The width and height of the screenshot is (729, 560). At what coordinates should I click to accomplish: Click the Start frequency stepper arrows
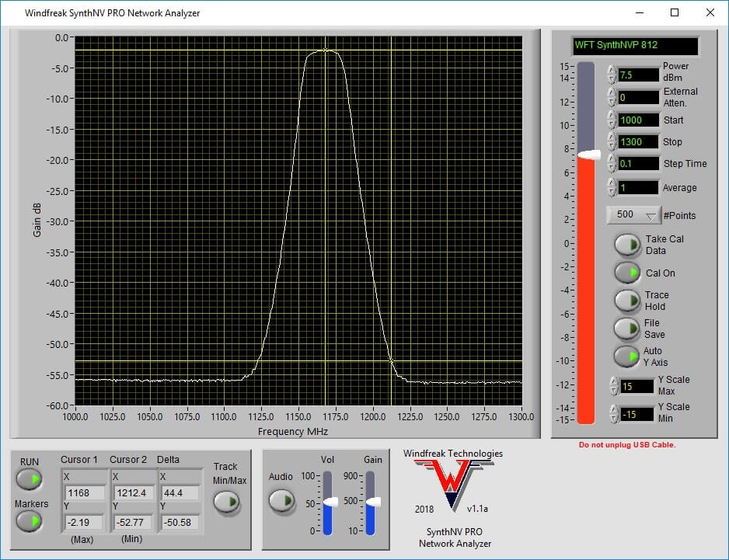[x=612, y=120]
